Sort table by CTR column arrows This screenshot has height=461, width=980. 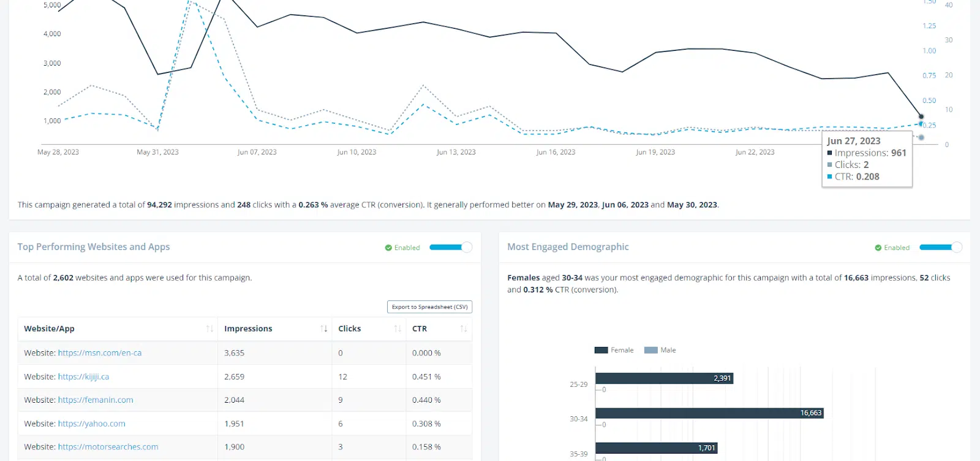464,329
